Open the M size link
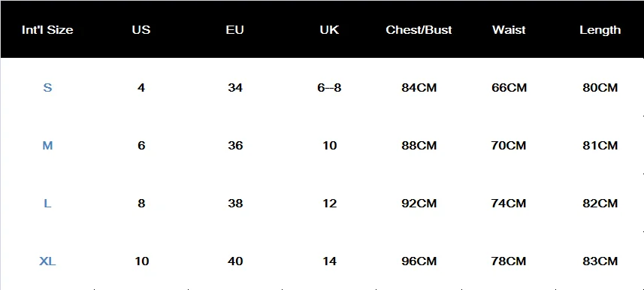 pos(47,146)
